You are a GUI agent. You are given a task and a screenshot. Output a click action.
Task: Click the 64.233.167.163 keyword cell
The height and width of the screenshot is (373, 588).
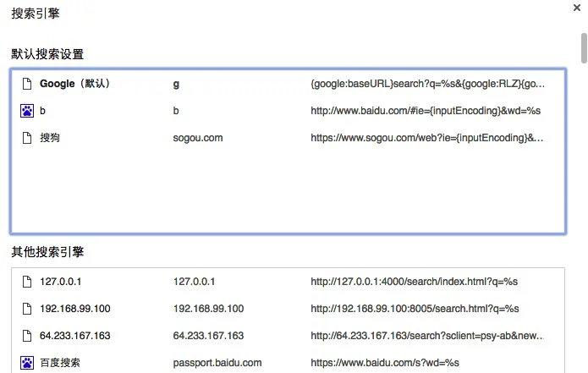tap(208, 336)
